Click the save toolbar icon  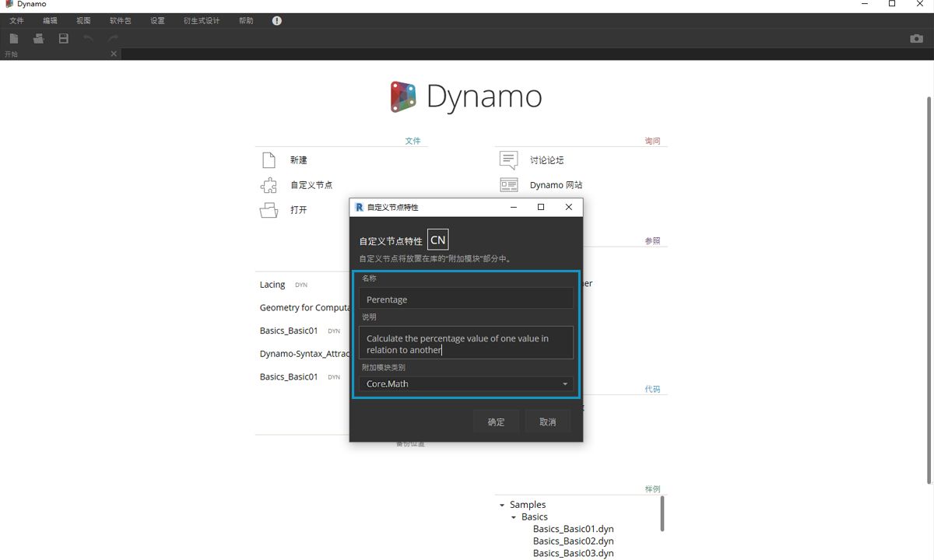click(x=64, y=38)
